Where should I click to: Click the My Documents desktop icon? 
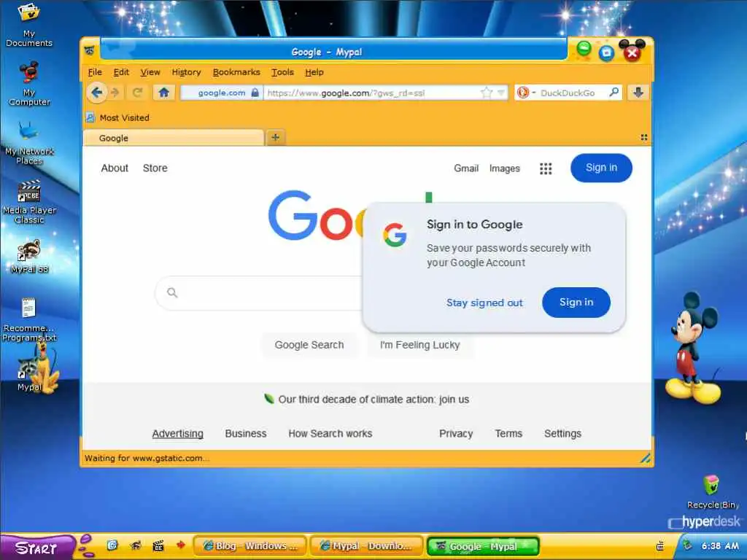tap(29, 24)
